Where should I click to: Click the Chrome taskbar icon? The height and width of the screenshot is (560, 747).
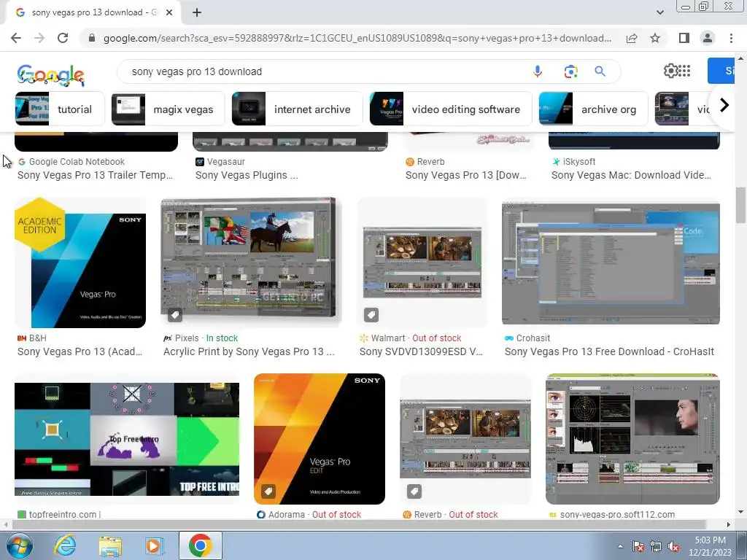pyautogui.click(x=200, y=545)
